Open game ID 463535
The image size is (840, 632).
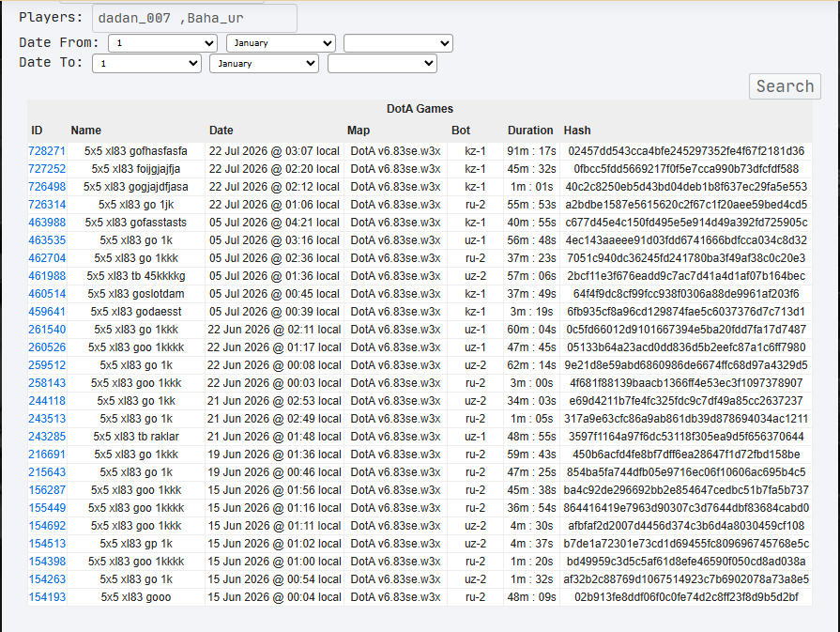coord(47,240)
